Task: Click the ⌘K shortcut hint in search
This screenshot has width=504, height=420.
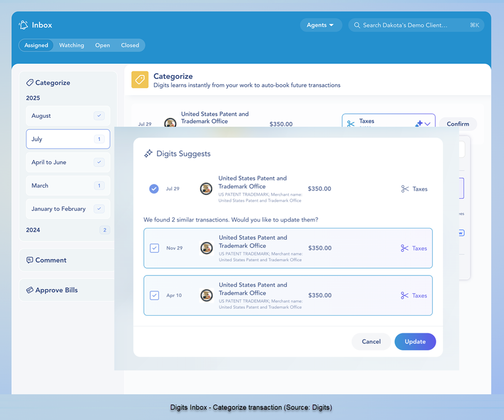Action: tap(475, 25)
